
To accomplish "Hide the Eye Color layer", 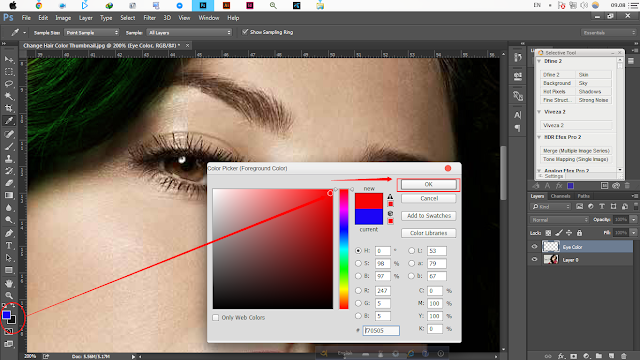I will click(x=534, y=247).
